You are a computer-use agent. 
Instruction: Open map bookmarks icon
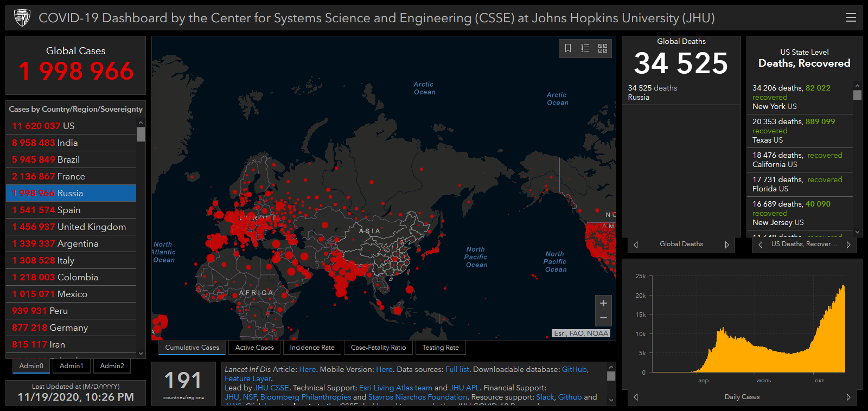(x=568, y=48)
